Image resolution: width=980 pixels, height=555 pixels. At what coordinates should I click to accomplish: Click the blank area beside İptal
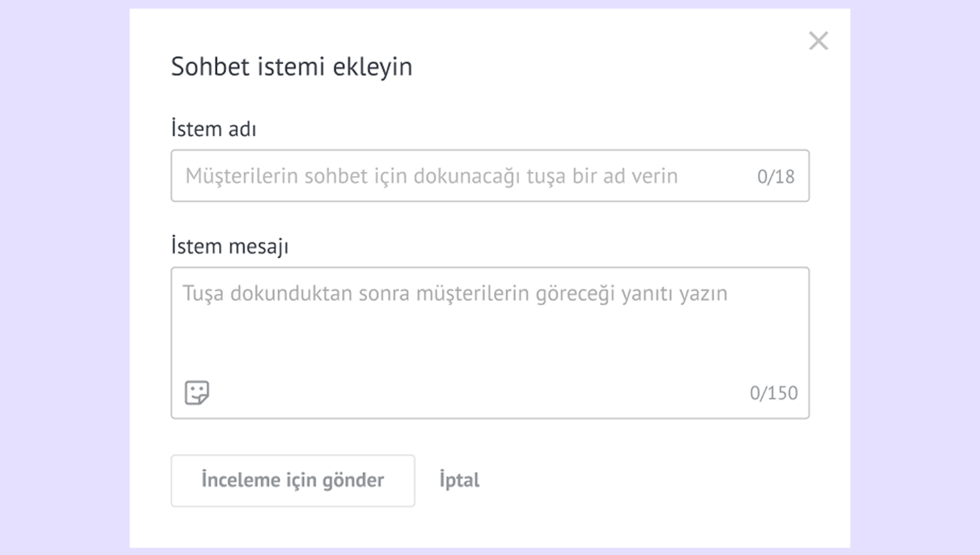pyautogui.click(x=648, y=480)
